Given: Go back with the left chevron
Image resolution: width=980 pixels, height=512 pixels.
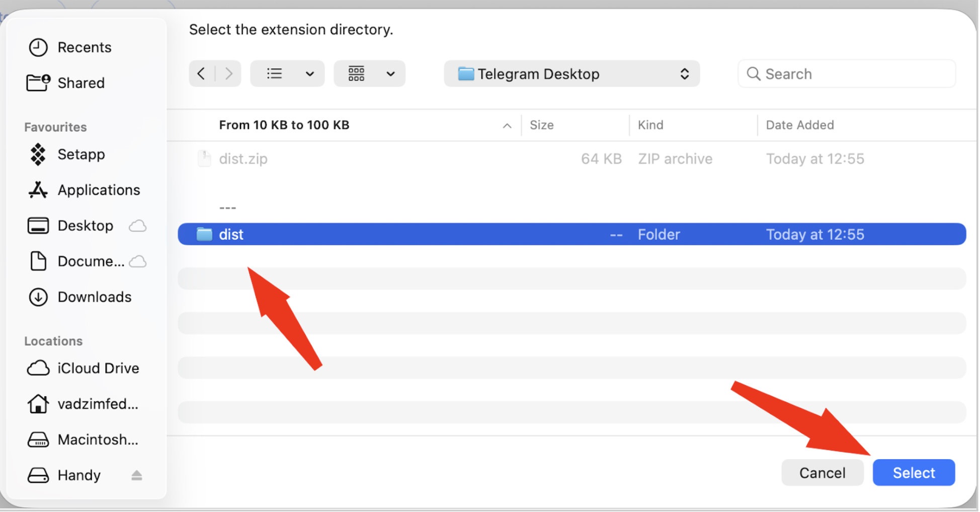Looking at the screenshot, I should click(x=201, y=74).
